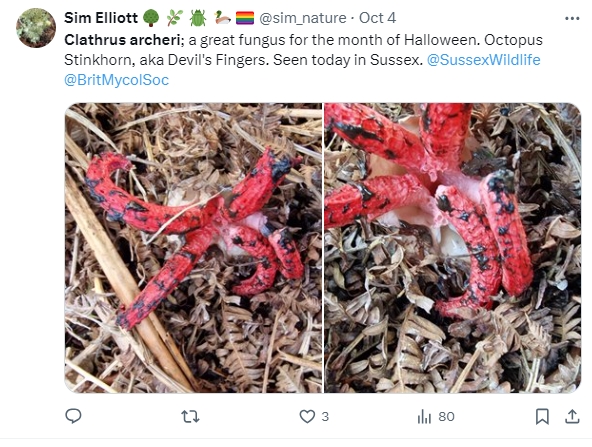Click the share upload icon
Viewport: 592px width, 447px height.
(572, 416)
